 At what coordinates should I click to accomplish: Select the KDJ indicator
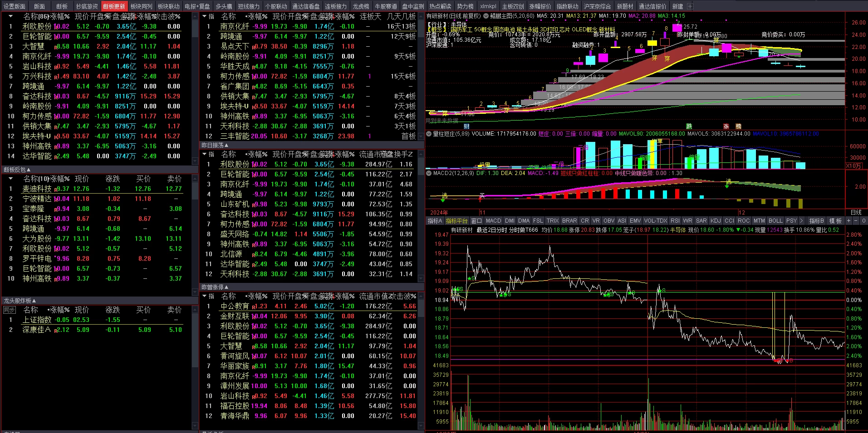(x=716, y=221)
